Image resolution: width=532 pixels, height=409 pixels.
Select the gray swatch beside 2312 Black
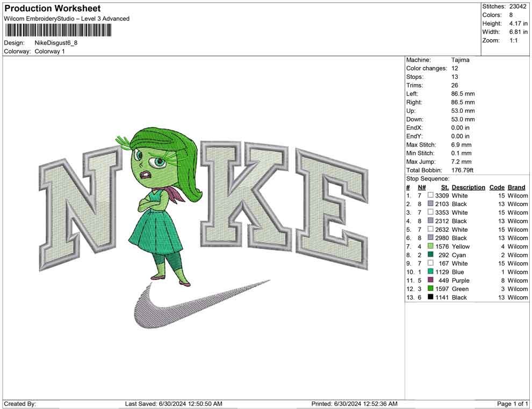(430, 221)
